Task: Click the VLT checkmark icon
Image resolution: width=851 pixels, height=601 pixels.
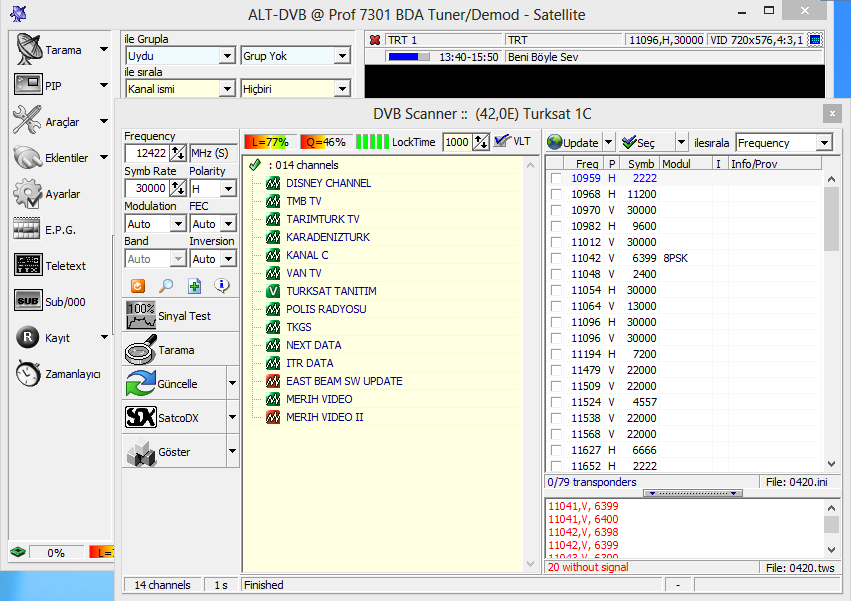Action: tap(502, 141)
